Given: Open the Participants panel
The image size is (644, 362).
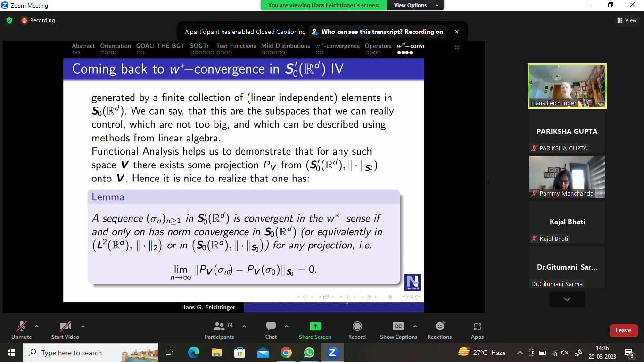Looking at the screenshot, I should 219,330.
